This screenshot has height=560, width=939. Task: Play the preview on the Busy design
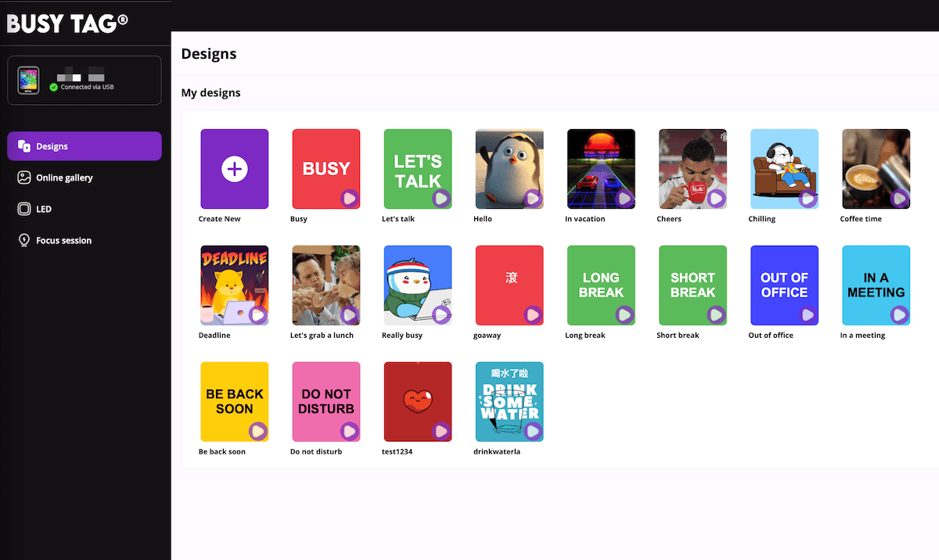(351, 198)
